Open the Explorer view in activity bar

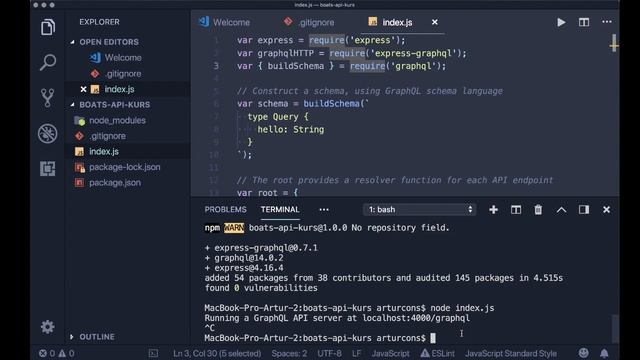[x=48, y=27]
